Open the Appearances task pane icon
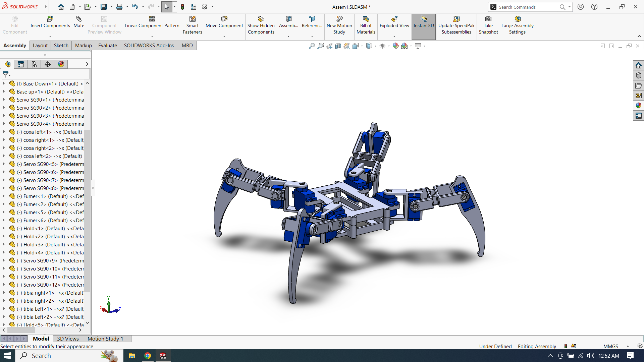The image size is (644, 362). click(638, 106)
